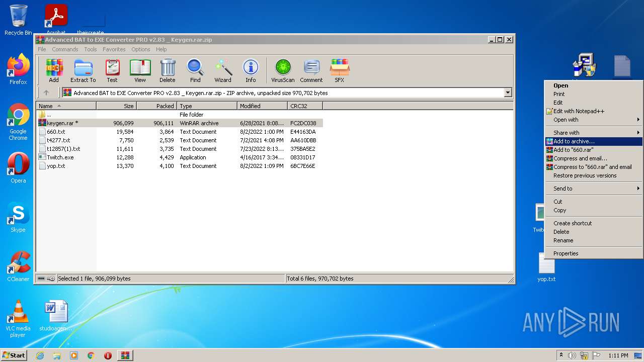Choose Create shortcut in context menu
This screenshot has width=644, height=362.
tap(594, 223)
